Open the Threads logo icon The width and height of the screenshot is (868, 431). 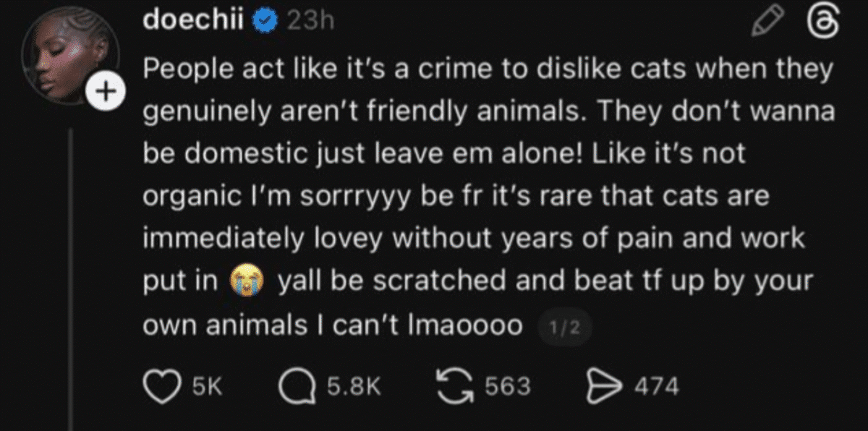823,22
